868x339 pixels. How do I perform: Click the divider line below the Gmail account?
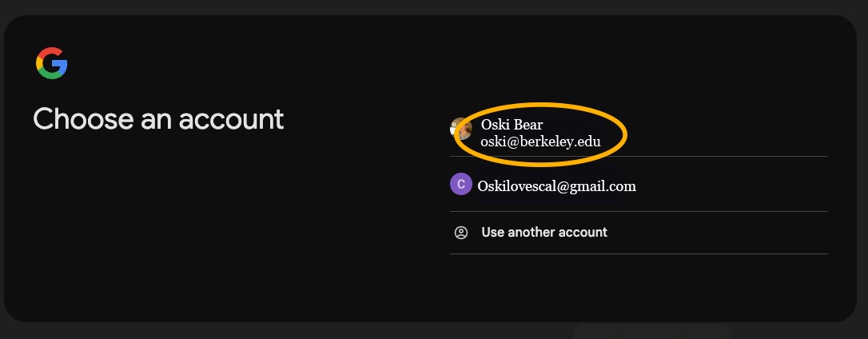(639, 212)
